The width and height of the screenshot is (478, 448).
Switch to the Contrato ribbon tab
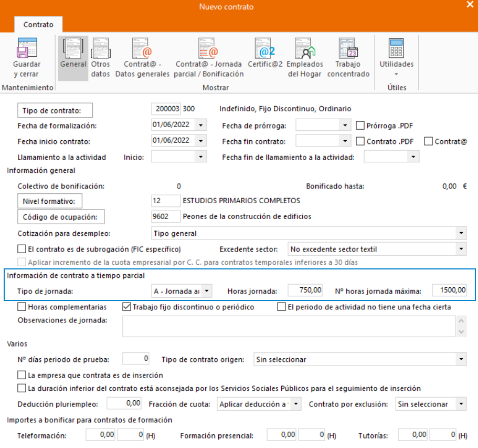[38, 25]
